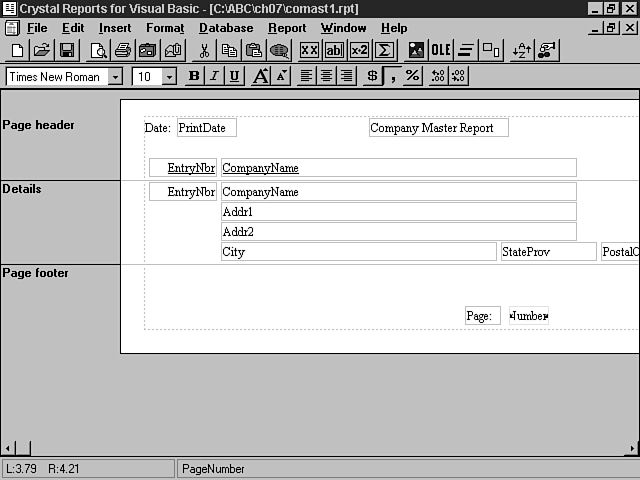This screenshot has width=640, height=480.
Task: Click the Print Preview icon
Action: (x=98, y=50)
